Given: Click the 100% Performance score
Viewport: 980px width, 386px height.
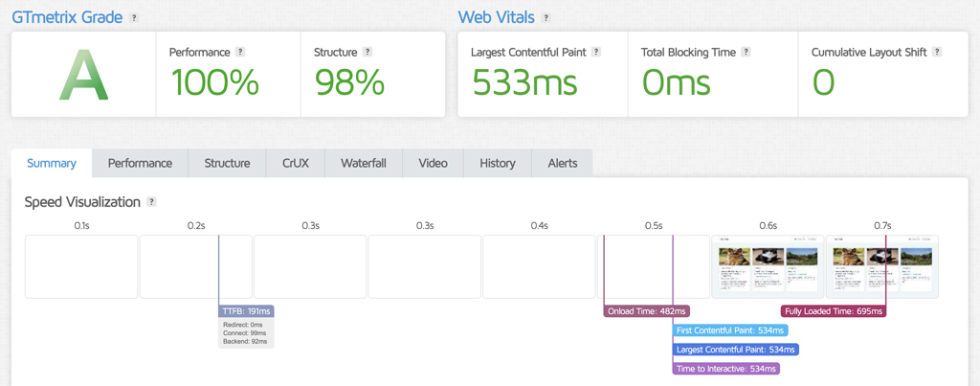Looking at the screenshot, I should click(x=214, y=81).
